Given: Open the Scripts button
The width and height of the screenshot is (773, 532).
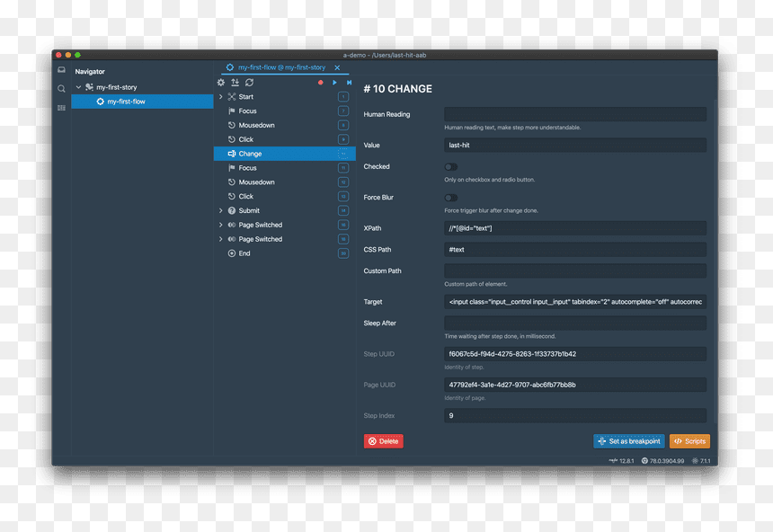Looking at the screenshot, I should [x=689, y=441].
